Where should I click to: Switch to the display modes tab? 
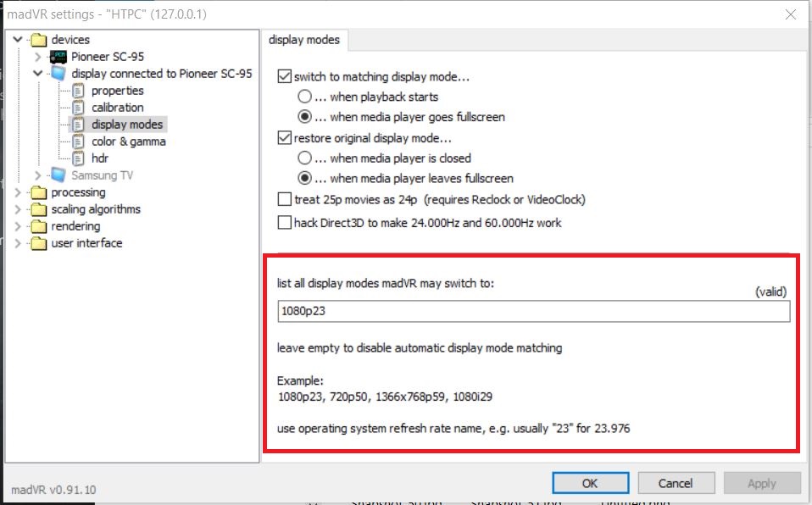304,39
